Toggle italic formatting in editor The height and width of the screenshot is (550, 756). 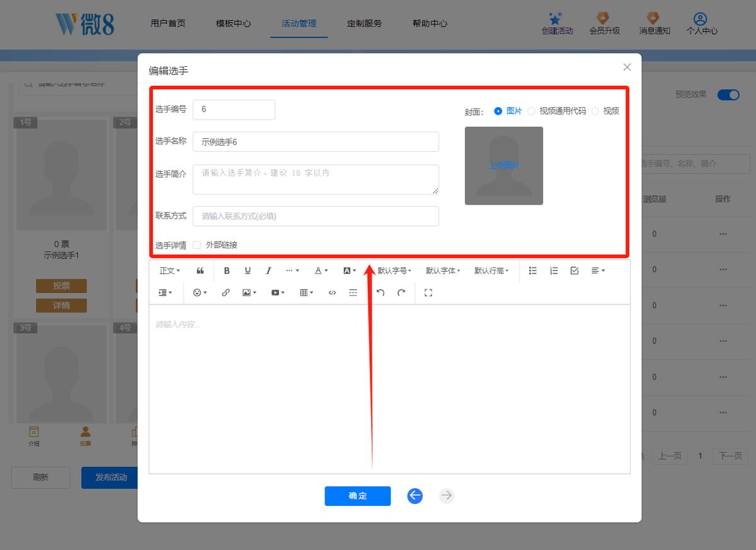click(x=268, y=270)
